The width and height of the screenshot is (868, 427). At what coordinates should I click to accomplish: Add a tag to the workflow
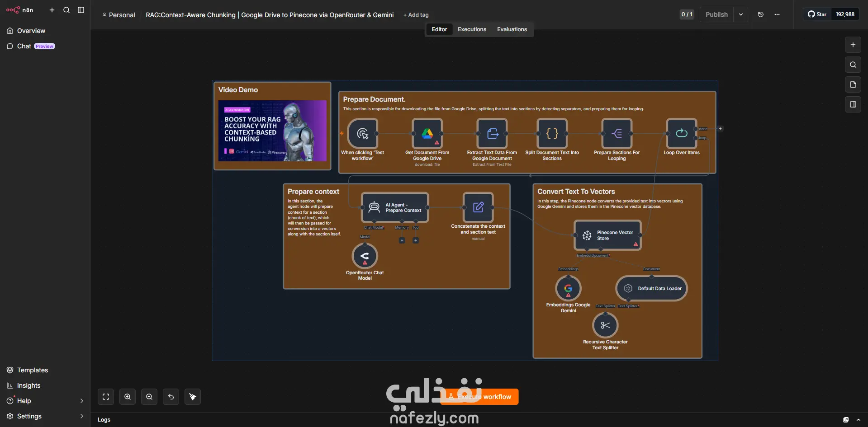click(x=416, y=15)
